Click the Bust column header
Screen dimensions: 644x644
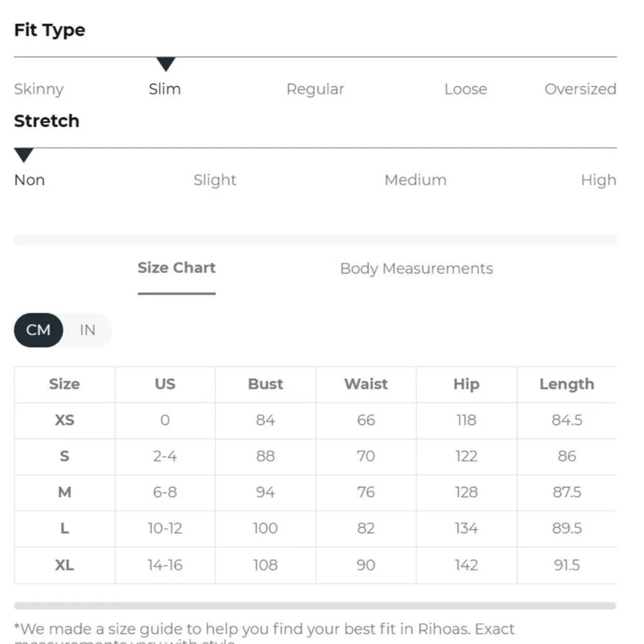[265, 384]
